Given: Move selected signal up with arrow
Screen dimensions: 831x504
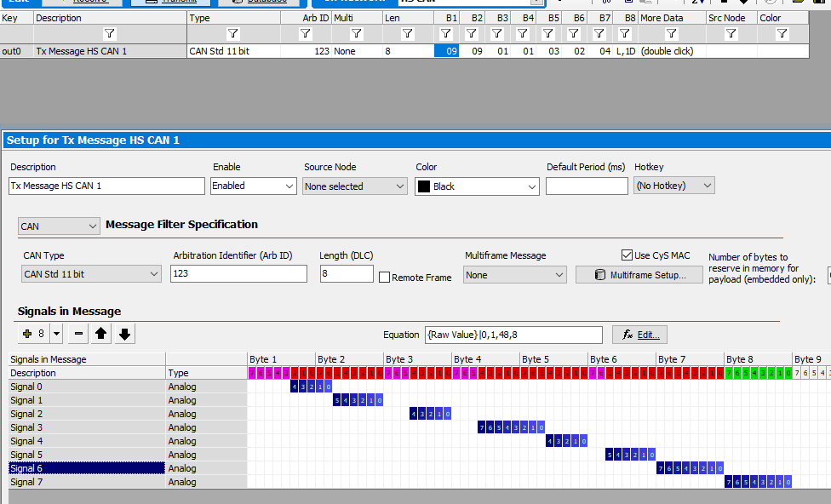Looking at the screenshot, I should coord(101,334).
